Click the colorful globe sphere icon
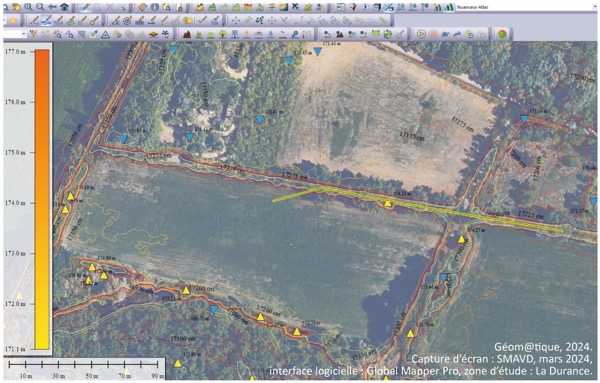 502,34
